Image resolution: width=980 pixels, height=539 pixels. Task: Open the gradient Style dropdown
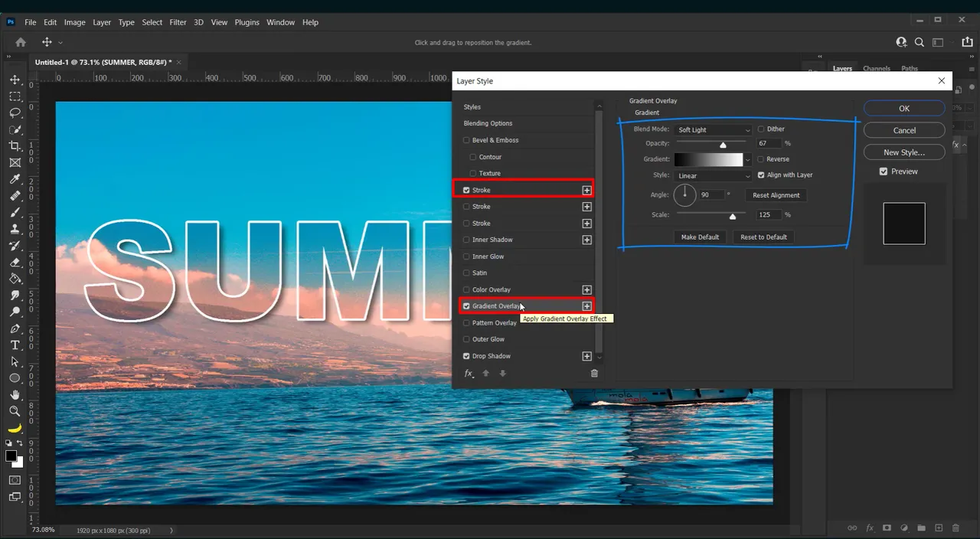pyautogui.click(x=714, y=176)
